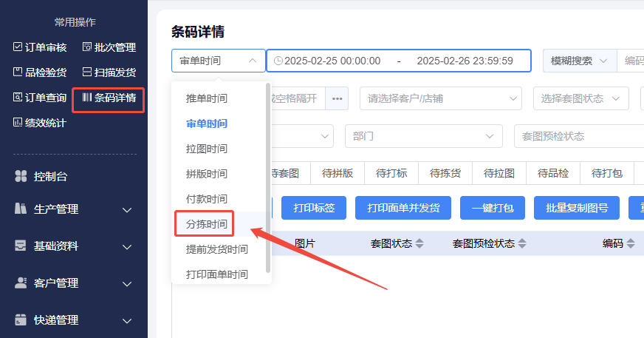Click the 客户管理 person icon
644x338 pixels.
[21, 283]
